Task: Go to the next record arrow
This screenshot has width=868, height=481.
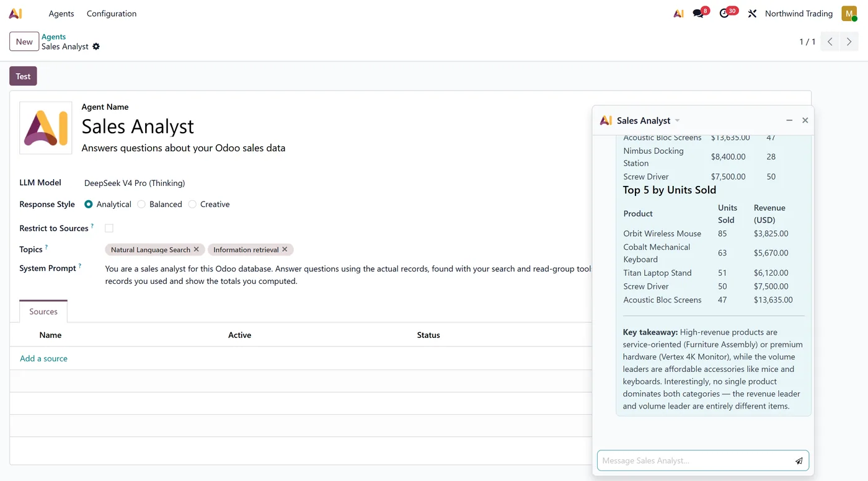Action: point(849,42)
